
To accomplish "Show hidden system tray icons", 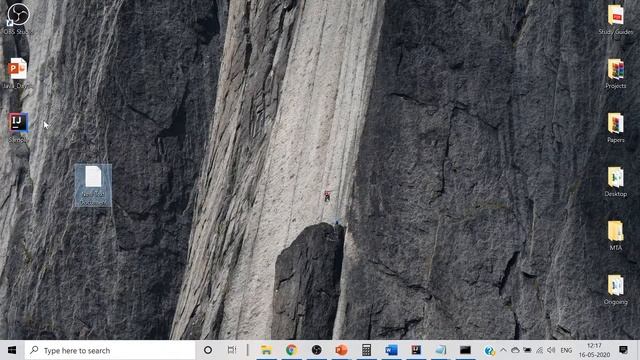I will click(x=503, y=350).
